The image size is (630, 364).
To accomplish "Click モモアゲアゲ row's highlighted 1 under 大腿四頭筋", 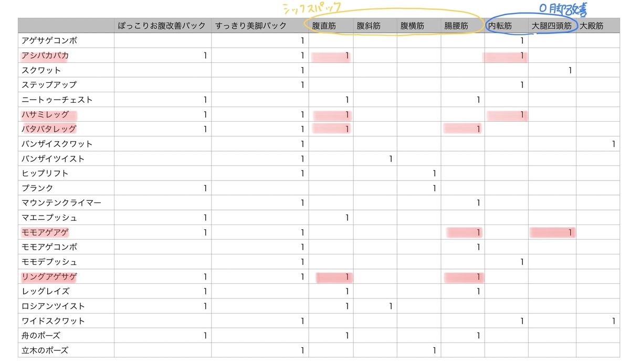I will pos(570,232).
